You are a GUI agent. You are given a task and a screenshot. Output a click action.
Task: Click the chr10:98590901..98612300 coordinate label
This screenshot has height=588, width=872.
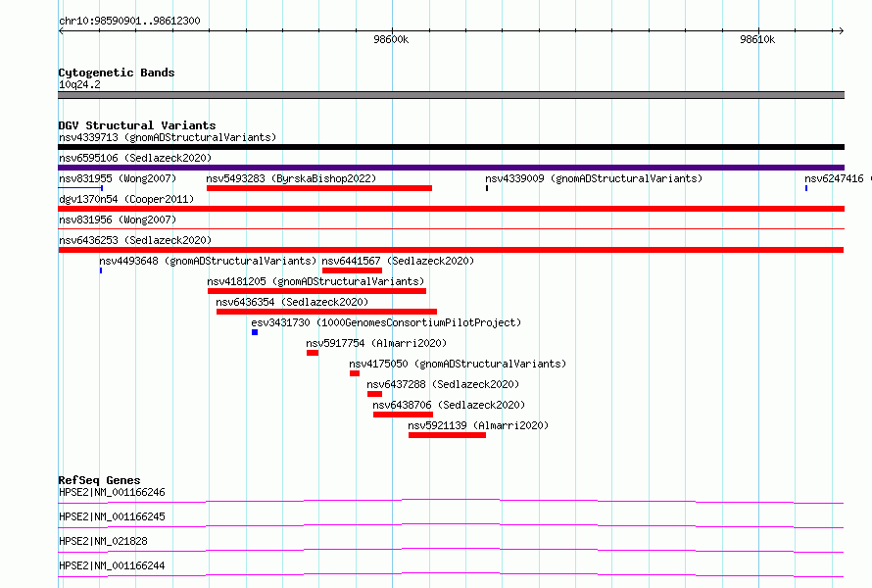(x=129, y=22)
